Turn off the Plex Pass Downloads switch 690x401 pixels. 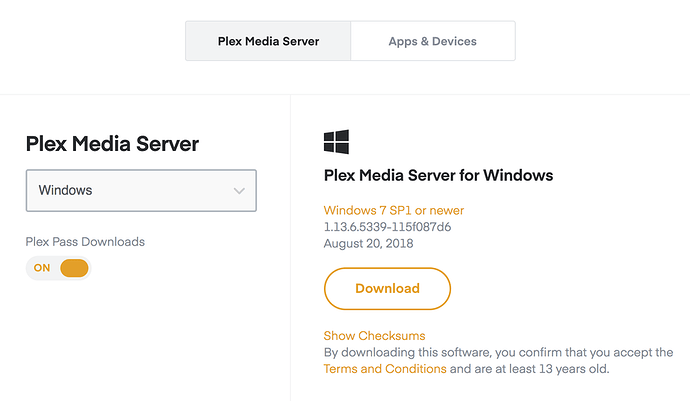tap(58, 268)
